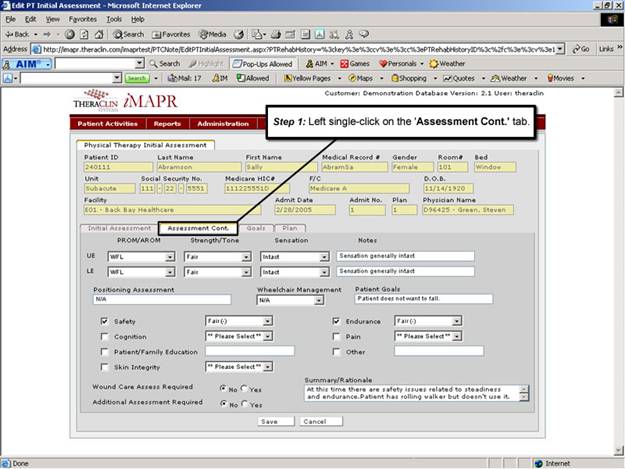Uncheck the Safety checkbox
The width and height of the screenshot is (625, 469).
tap(105, 321)
